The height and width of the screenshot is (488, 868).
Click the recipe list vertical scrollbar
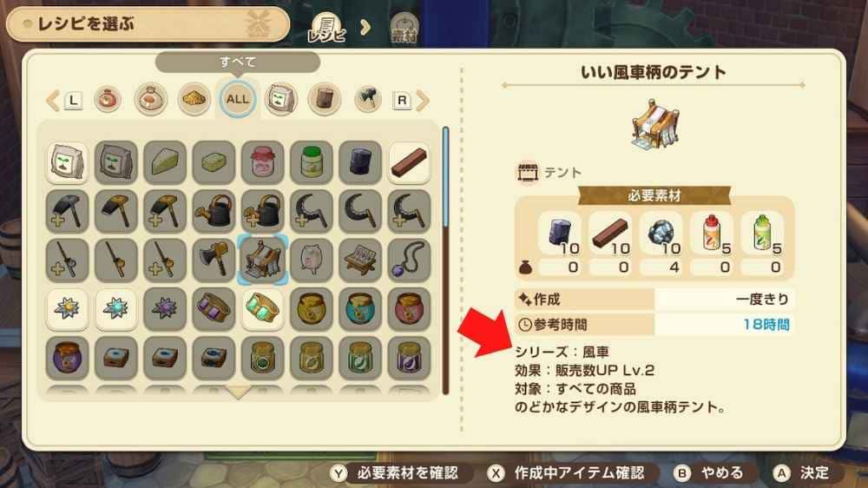[x=445, y=260]
